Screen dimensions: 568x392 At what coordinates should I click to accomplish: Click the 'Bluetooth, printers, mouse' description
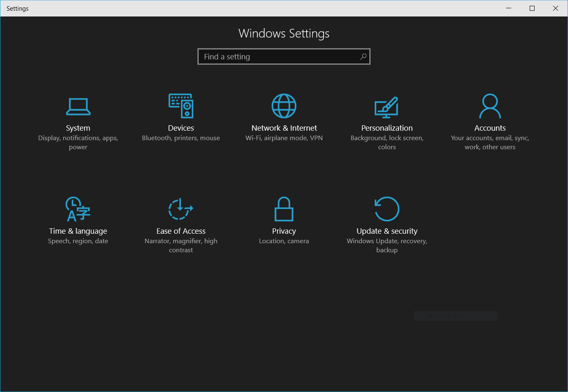tap(181, 138)
